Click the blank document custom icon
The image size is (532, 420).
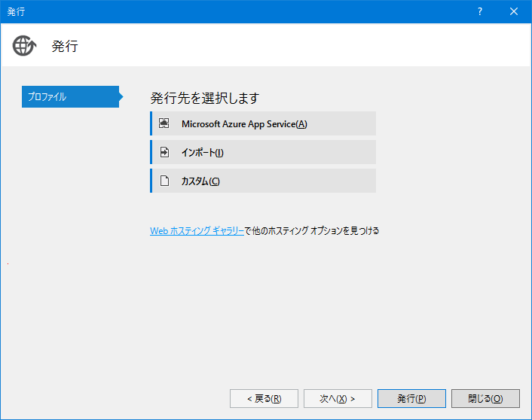pyautogui.click(x=164, y=181)
